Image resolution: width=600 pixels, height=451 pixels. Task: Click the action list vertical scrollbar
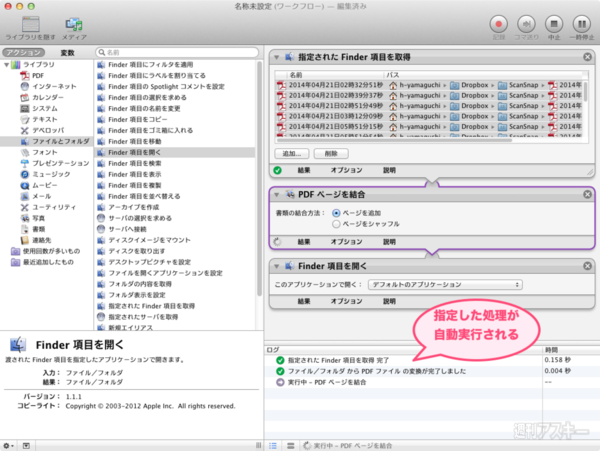click(x=259, y=179)
